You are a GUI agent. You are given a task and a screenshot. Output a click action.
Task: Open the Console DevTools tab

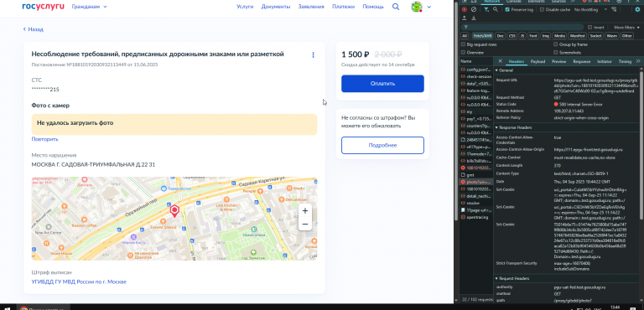pyautogui.click(x=514, y=1)
